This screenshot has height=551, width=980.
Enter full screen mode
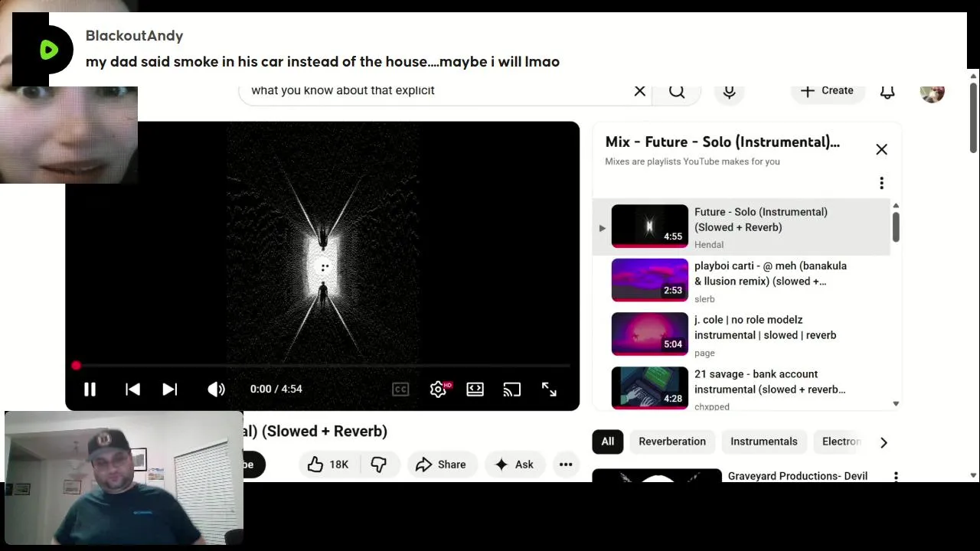(x=549, y=390)
